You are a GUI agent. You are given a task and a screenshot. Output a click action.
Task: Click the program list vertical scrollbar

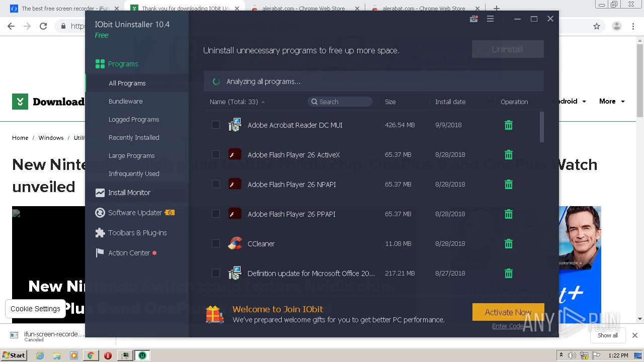pyautogui.click(x=541, y=127)
